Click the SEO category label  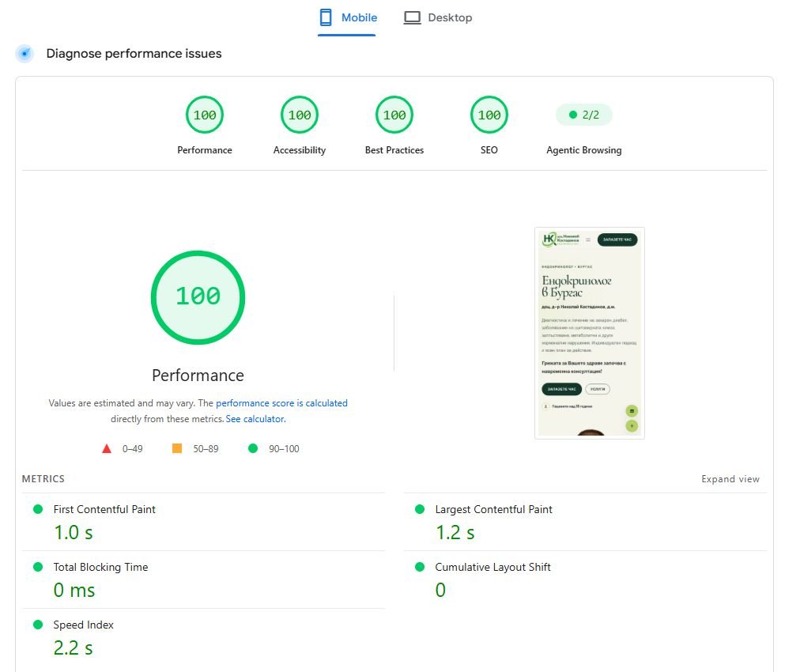point(489,150)
